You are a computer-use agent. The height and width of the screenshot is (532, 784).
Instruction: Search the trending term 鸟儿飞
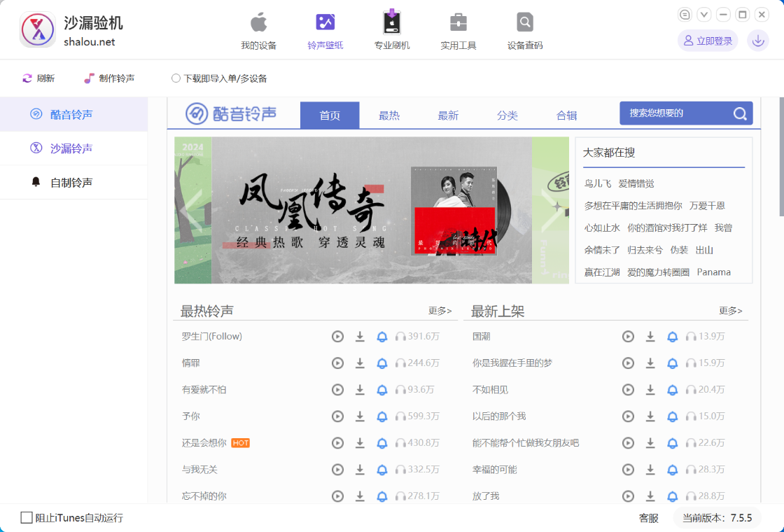pos(598,183)
